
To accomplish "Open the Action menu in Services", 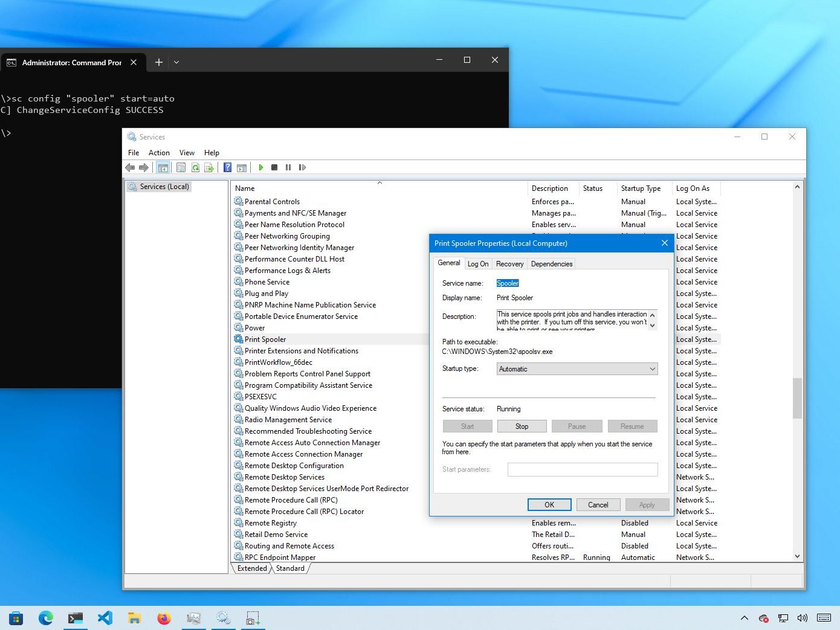I will pos(159,153).
